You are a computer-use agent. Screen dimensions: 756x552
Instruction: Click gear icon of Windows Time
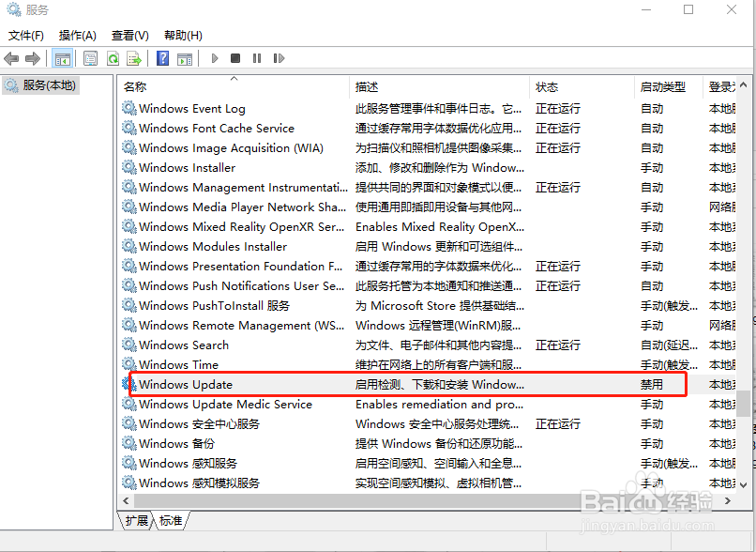[x=129, y=364]
